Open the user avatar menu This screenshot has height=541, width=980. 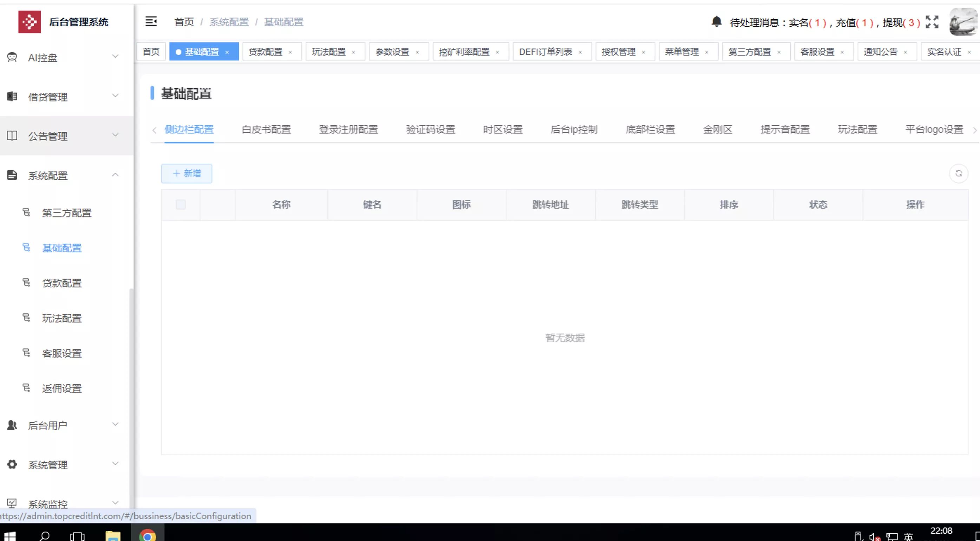(963, 22)
